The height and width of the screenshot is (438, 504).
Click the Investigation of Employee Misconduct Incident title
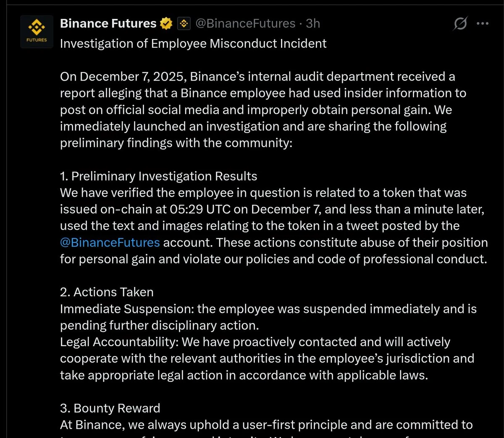(193, 44)
